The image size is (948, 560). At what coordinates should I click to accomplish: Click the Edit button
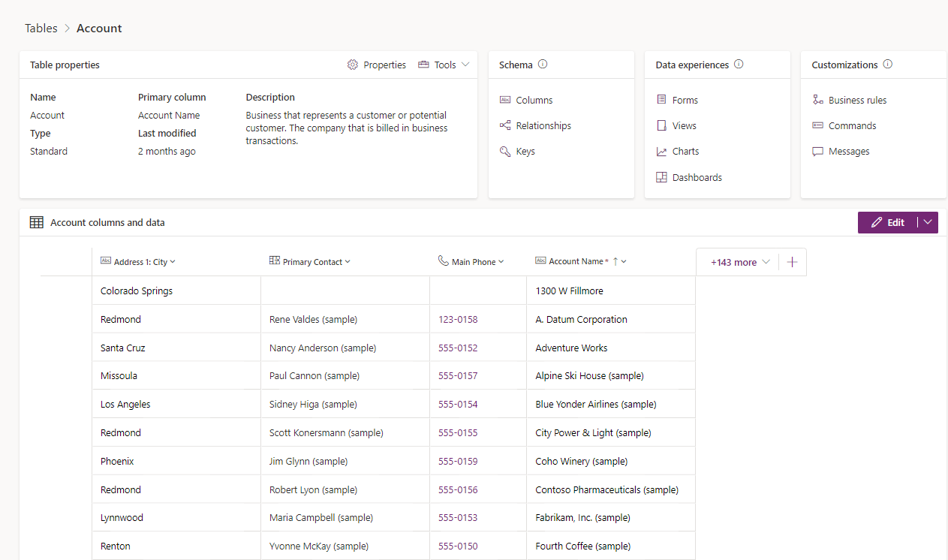888,222
